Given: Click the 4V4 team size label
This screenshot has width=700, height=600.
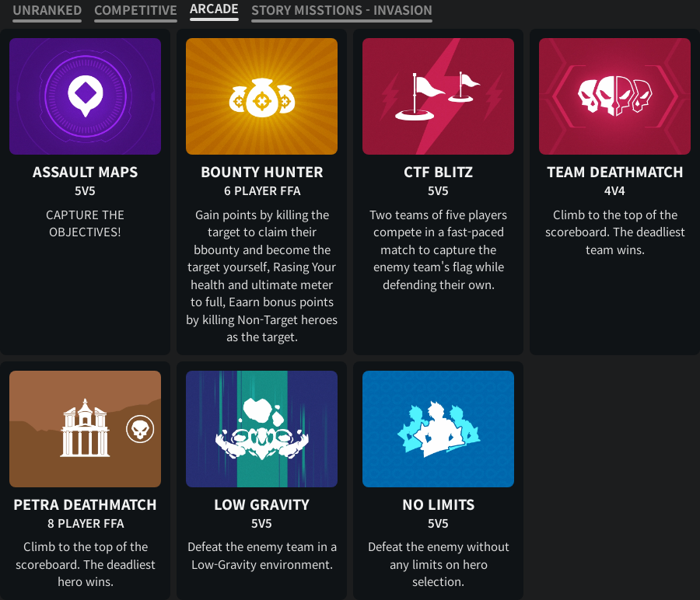Looking at the screenshot, I should click(614, 191).
